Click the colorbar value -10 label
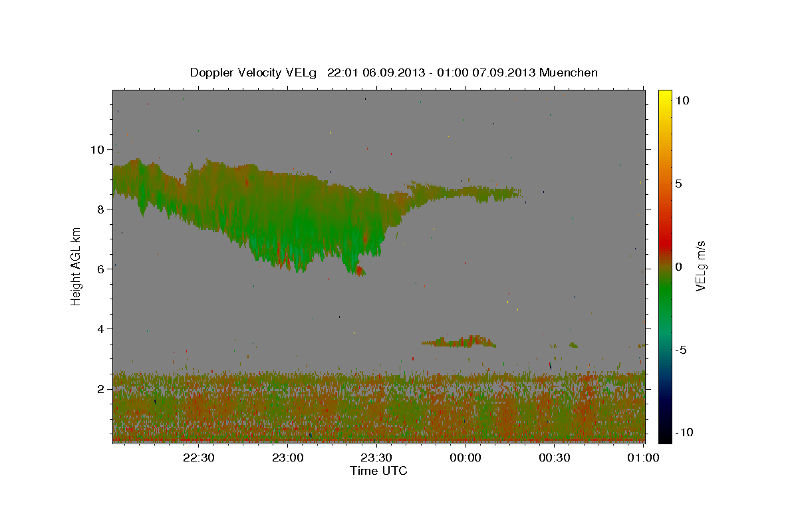The image size is (798, 532). [x=684, y=432]
